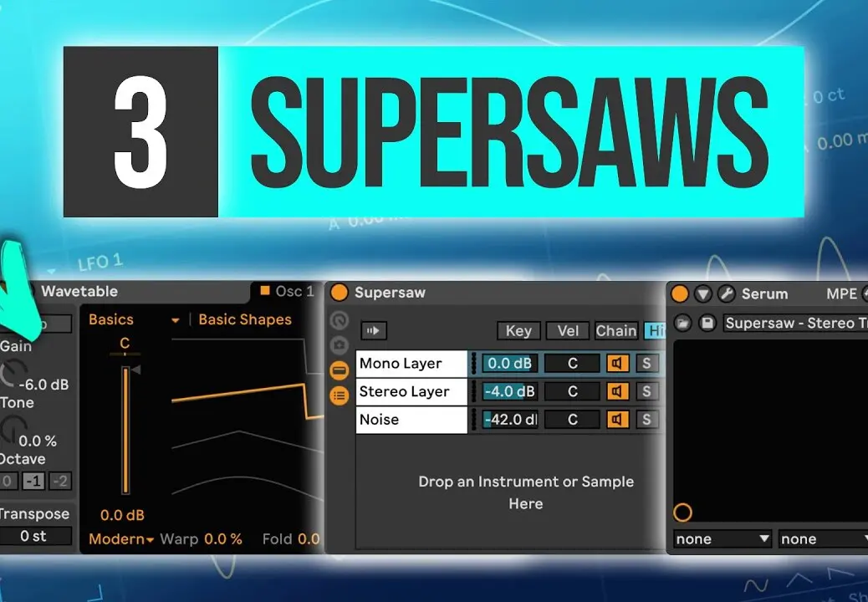Click the Fold 0.0 value
Viewport: 868px width, 602px height.
tap(309, 539)
